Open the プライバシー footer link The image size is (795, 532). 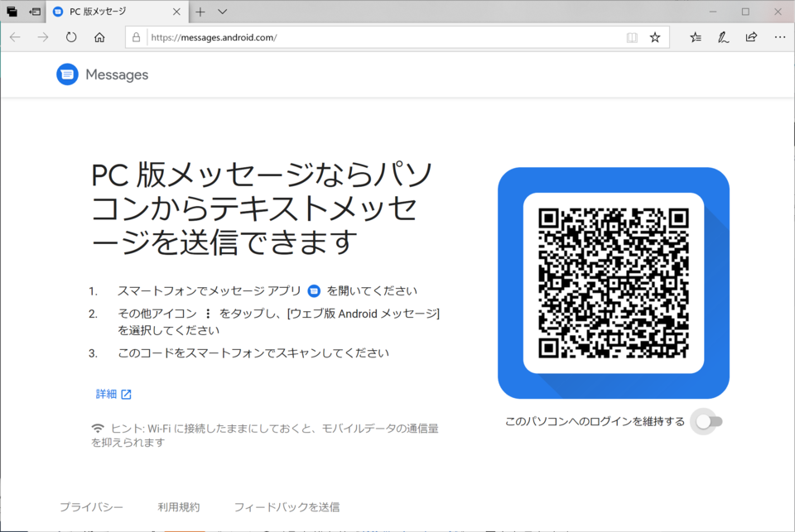(91, 506)
